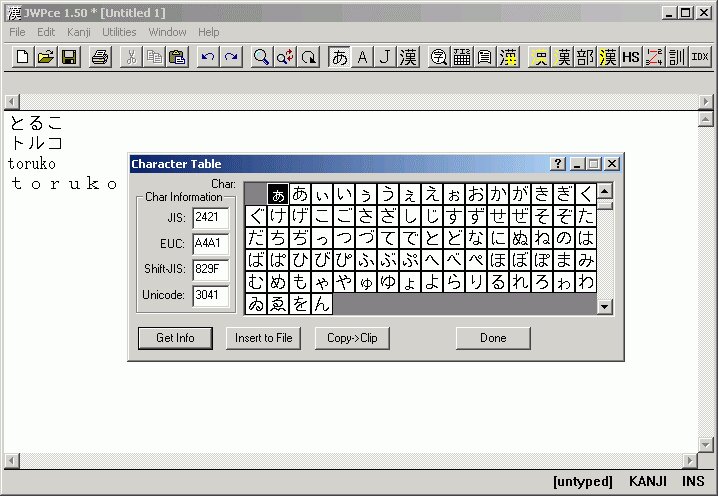Click the find-next arrow icon
The width and height of the screenshot is (718, 496).
click(308, 57)
